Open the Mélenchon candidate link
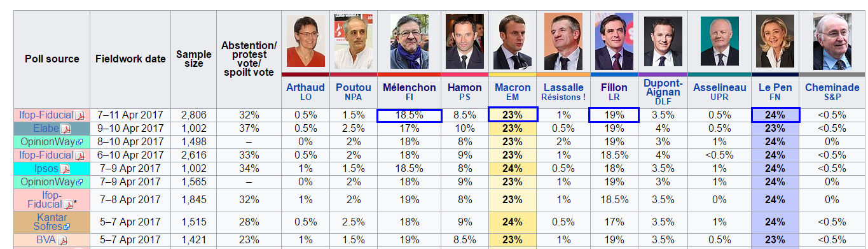This screenshot has height=249, width=868. pos(410,87)
